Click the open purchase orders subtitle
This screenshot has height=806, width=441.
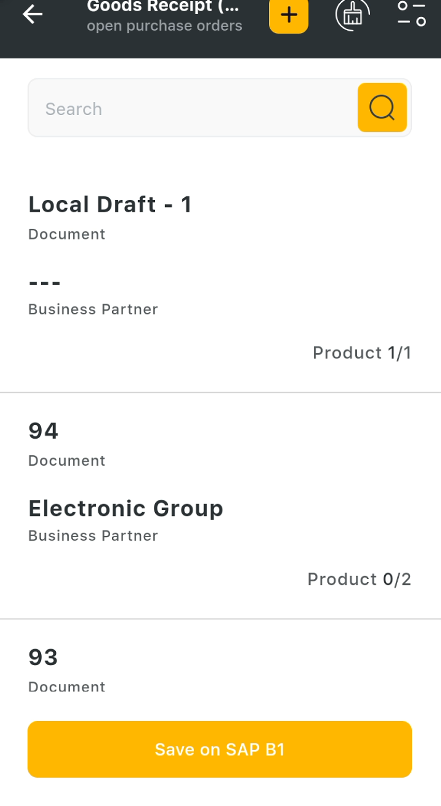[164, 26]
